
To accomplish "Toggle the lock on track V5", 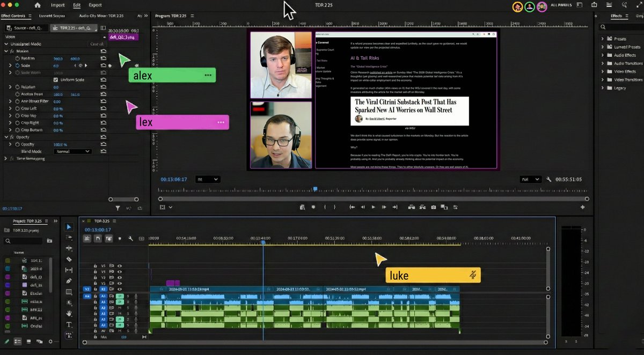I will [x=96, y=265].
